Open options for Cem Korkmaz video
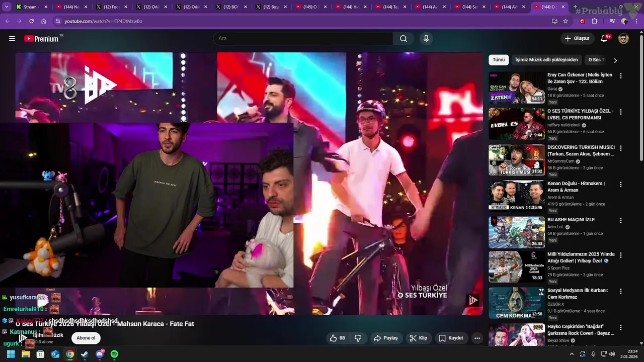This screenshot has width=644, height=362. click(x=620, y=291)
